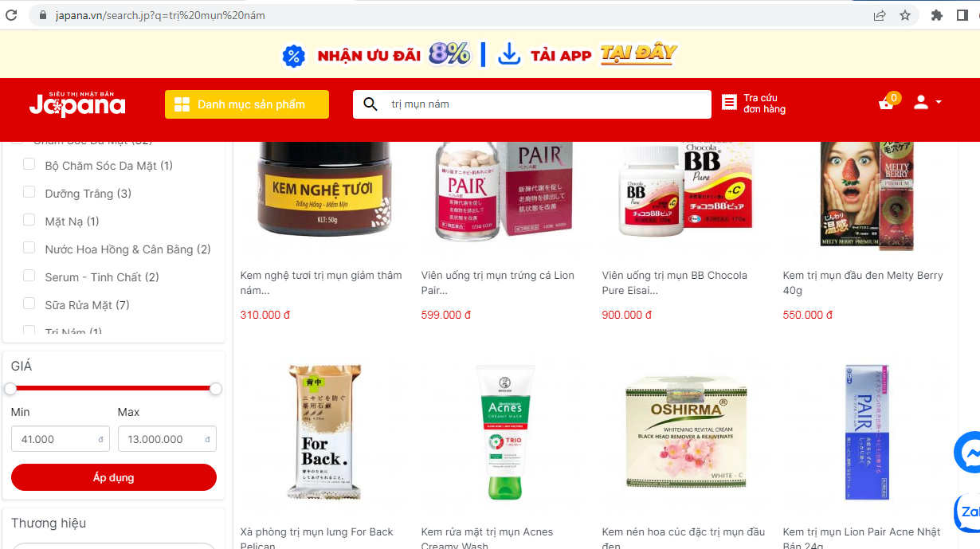Tick the Sữa Rửa Mặt (7) checkbox
This screenshot has height=549, width=980.
29,304
